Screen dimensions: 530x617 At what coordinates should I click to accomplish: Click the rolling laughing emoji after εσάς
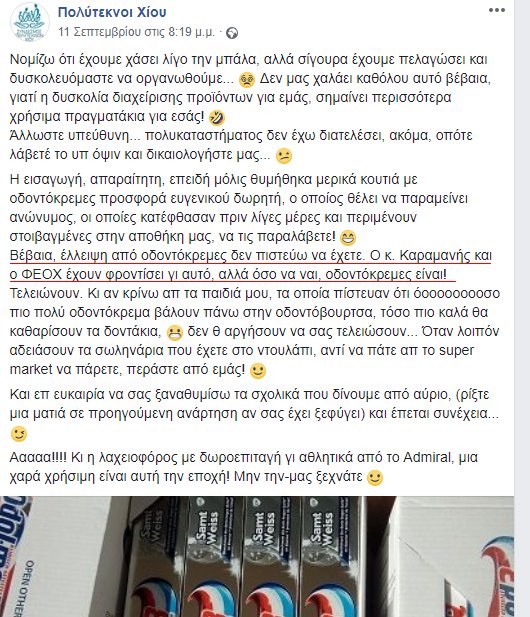[217, 118]
